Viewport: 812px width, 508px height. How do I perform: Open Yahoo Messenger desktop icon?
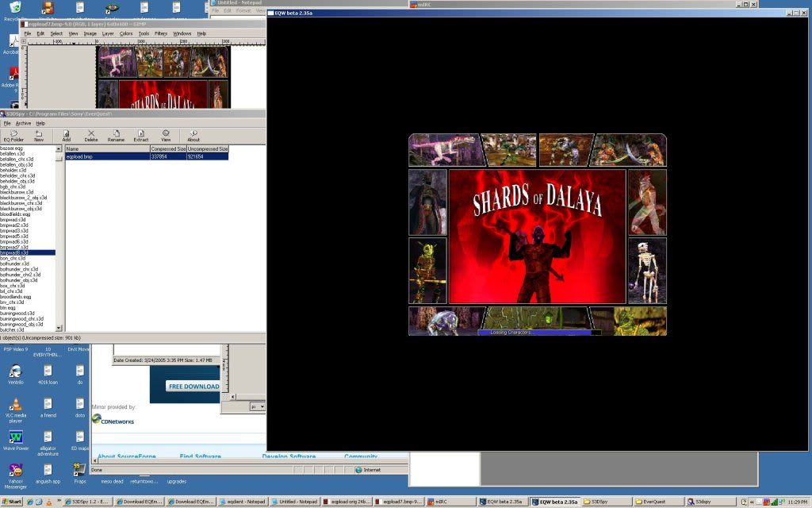(x=16, y=476)
